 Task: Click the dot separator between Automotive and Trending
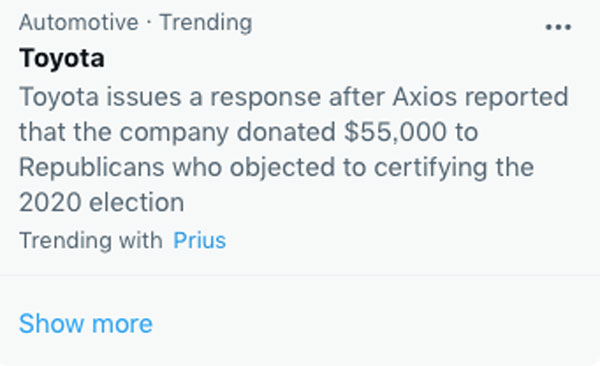(x=148, y=22)
